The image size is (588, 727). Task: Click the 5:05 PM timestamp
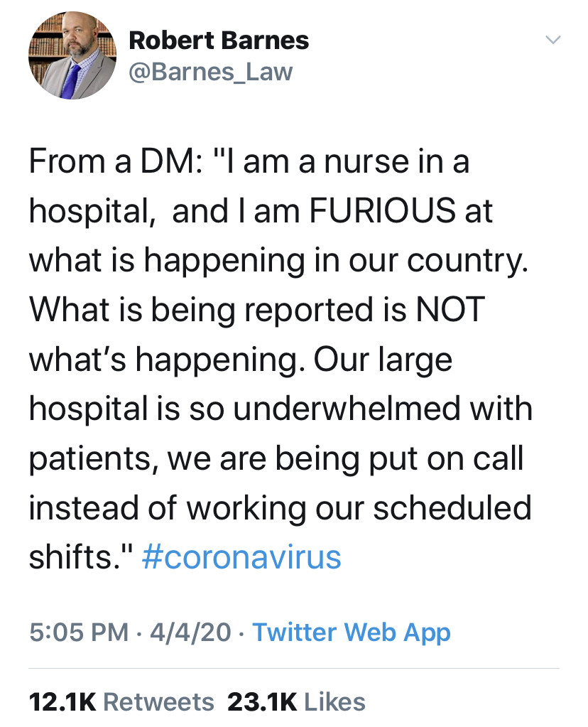point(78,632)
